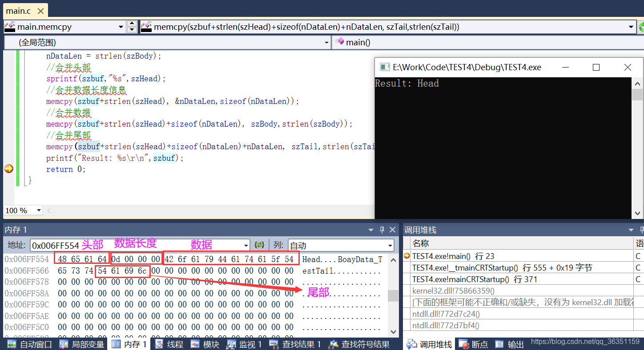This screenshot has height=350, width=644.
Task: Switch to the 局部变量 tab
Action: (82, 344)
